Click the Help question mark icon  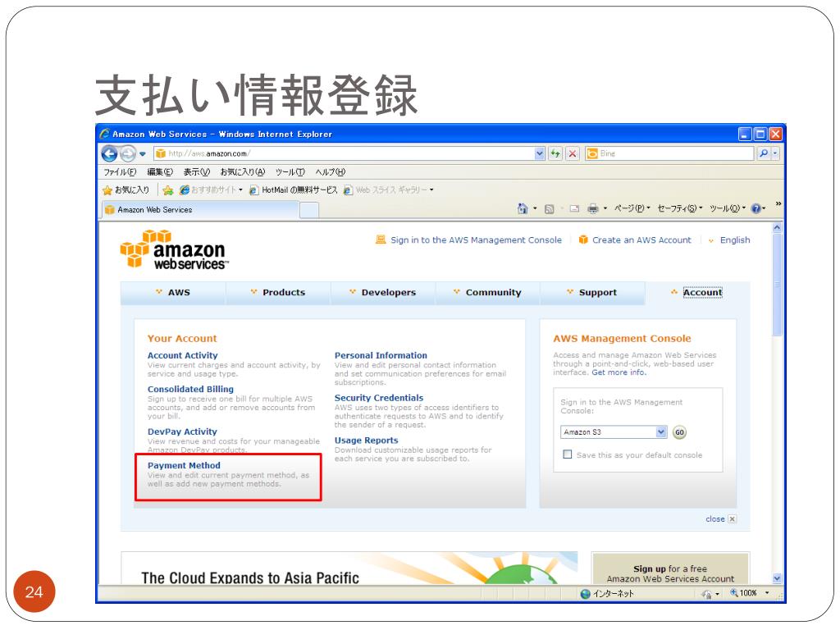tap(756, 209)
